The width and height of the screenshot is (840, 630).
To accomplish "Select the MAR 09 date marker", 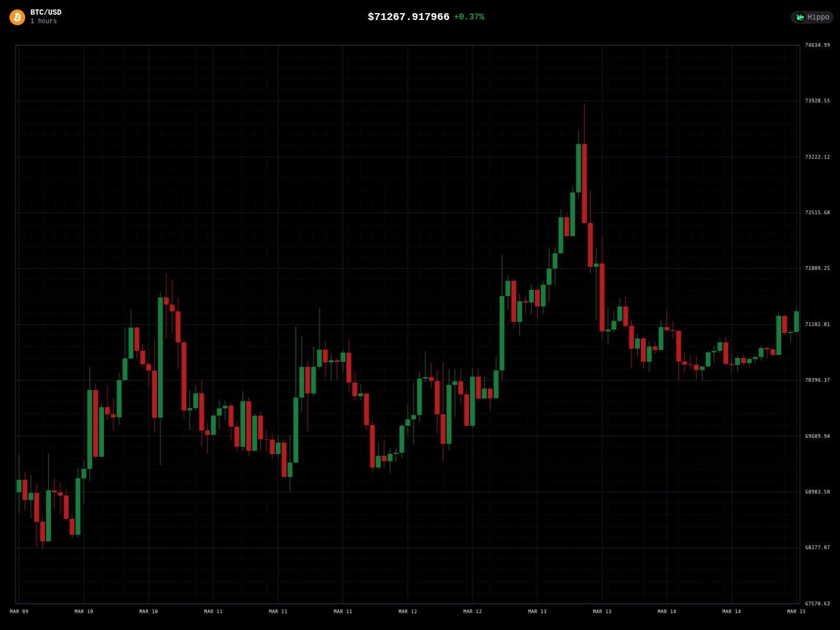I will point(19,612).
